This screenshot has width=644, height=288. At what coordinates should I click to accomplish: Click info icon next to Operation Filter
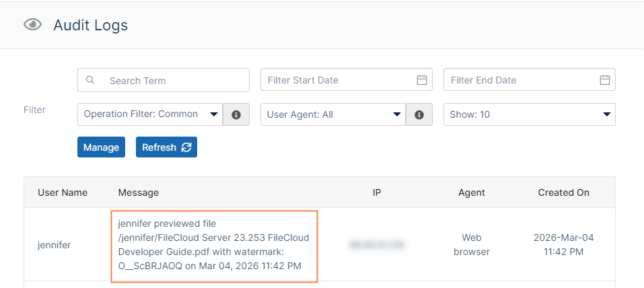coord(236,114)
